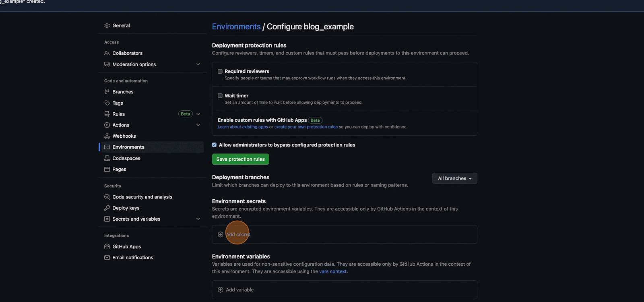Image resolution: width=644 pixels, height=302 pixels.
Task: Open the All branches dropdown
Action: tap(455, 178)
